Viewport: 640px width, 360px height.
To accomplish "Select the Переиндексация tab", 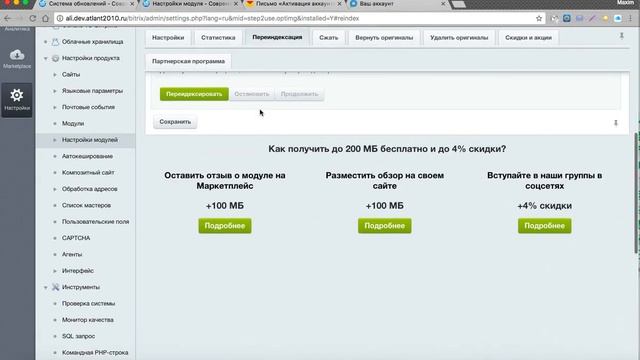I will [277, 37].
